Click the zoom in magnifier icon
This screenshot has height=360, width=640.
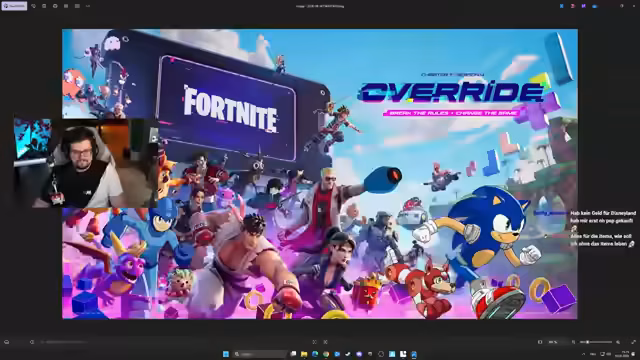click(x=618, y=342)
